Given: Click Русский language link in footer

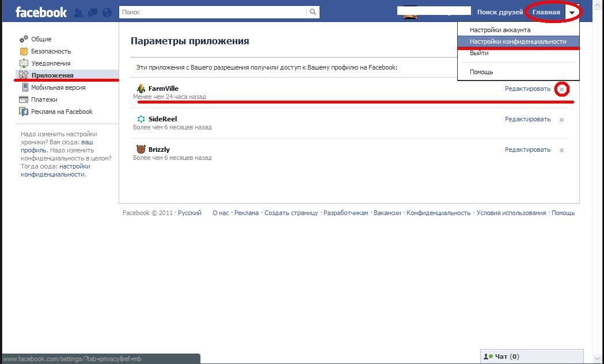Looking at the screenshot, I should [x=189, y=213].
